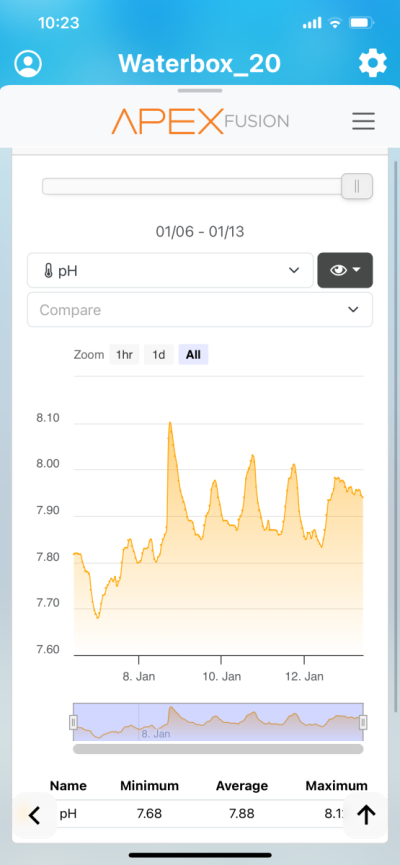Open the settings gear icon

pos(373,64)
